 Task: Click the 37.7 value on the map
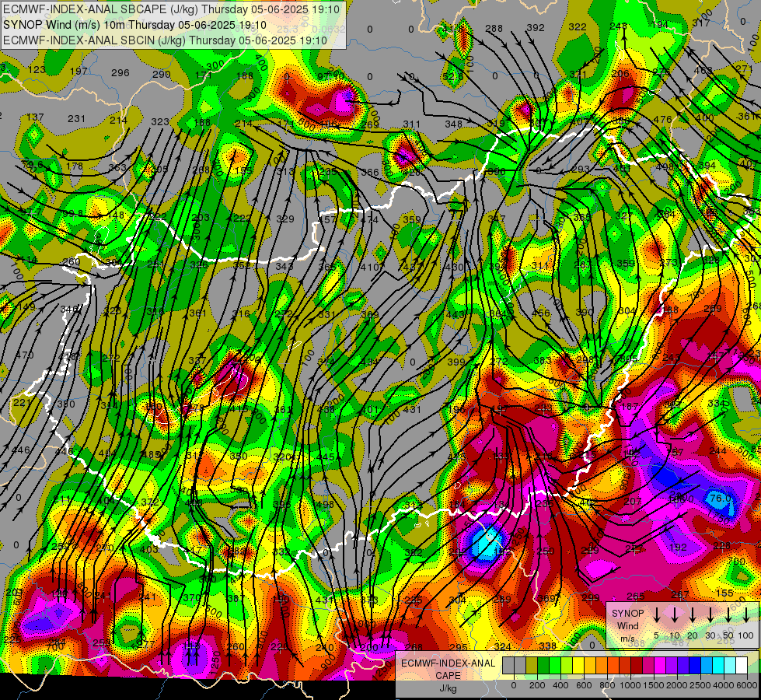pyautogui.click(x=32, y=212)
